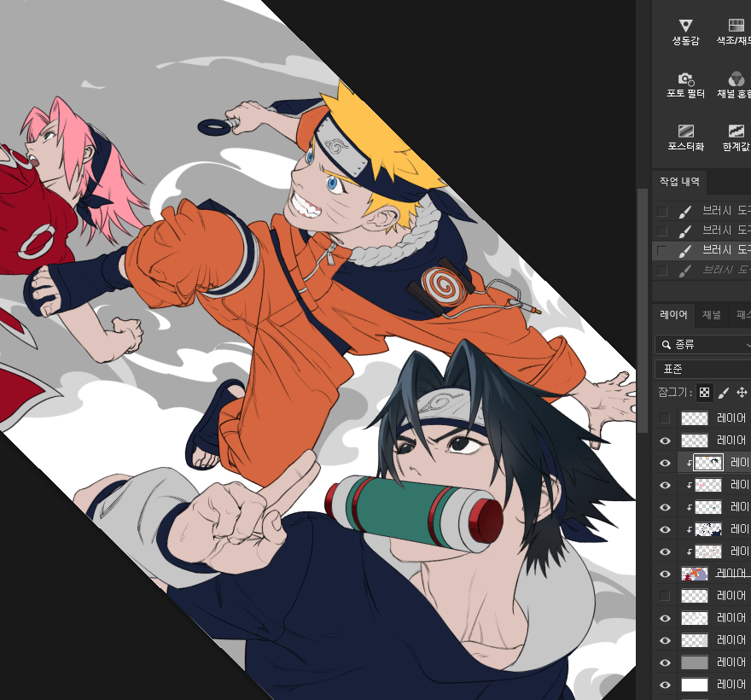
Task: Open the 종류 layer filter dropdown
Action: [x=702, y=345]
